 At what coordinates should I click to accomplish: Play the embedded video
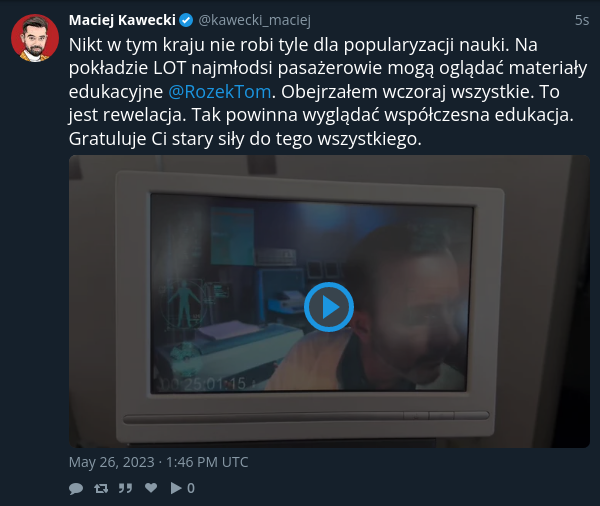click(329, 307)
